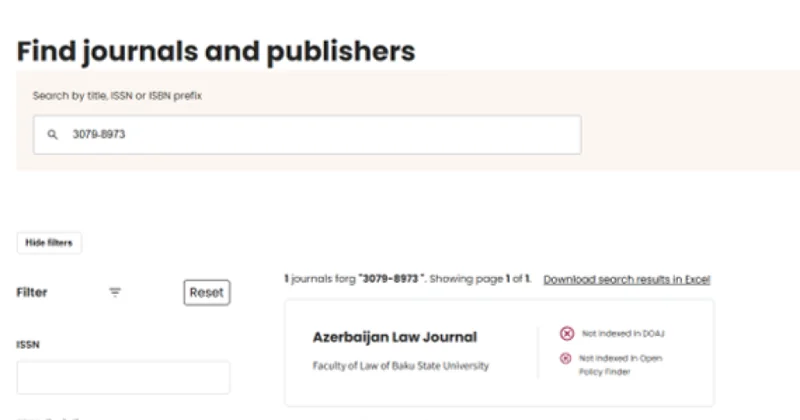Click the magnifier search icon
This screenshot has height=420, width=800.
[52, 135]
